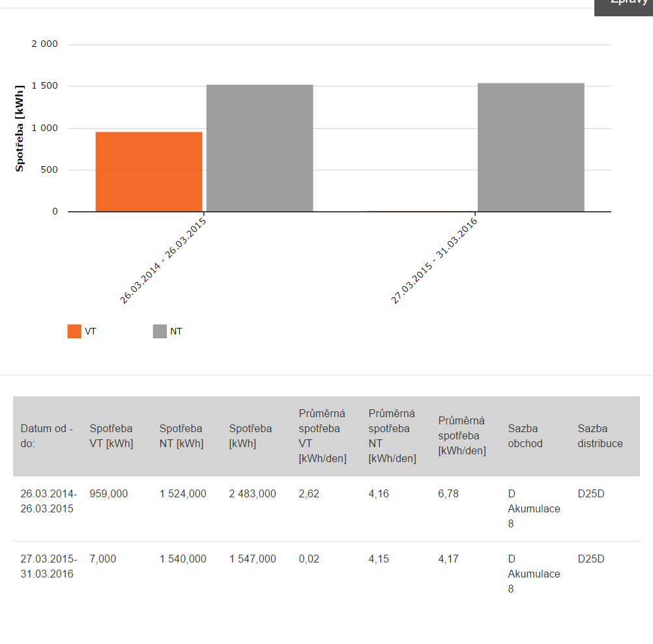Select the 0,02 average VT cell
Image resolution: width=653 pixels, height=644 pixels.
(x=309, y=559)
